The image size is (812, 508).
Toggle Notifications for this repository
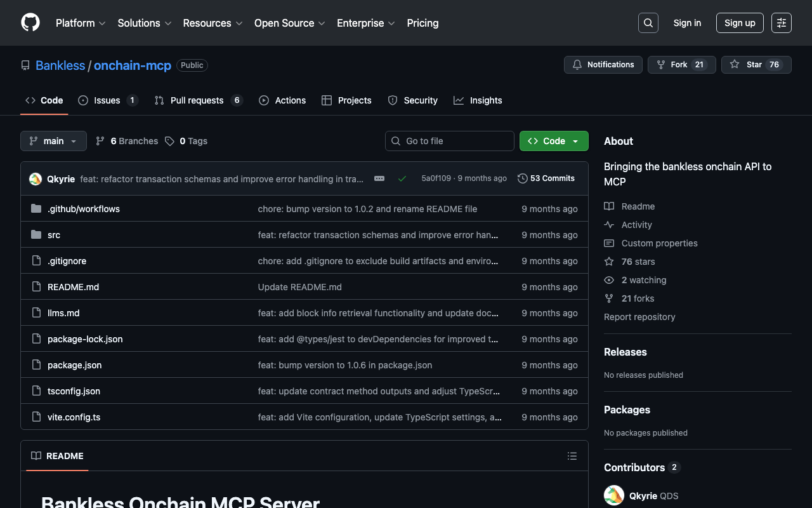[x=603, y=65]
